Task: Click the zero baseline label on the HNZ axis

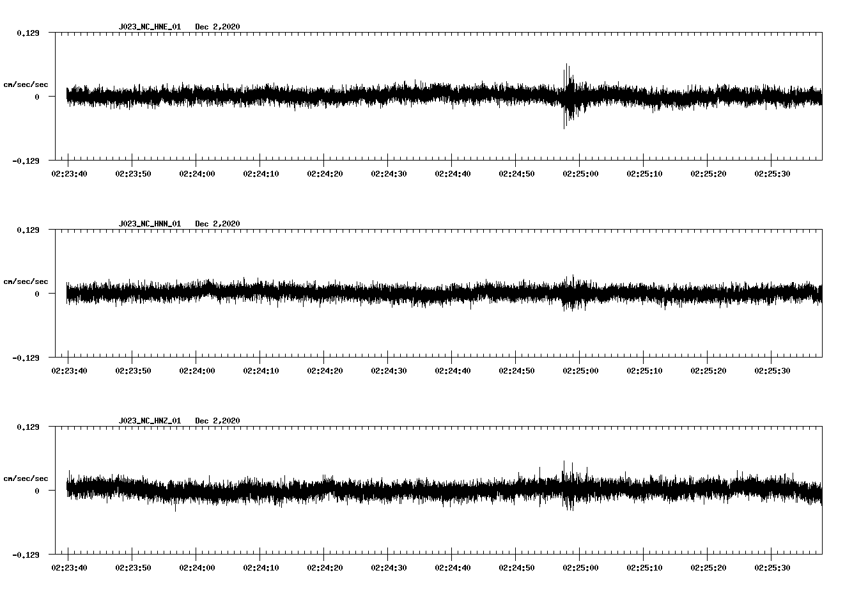Action: click(x=36, y=491)
